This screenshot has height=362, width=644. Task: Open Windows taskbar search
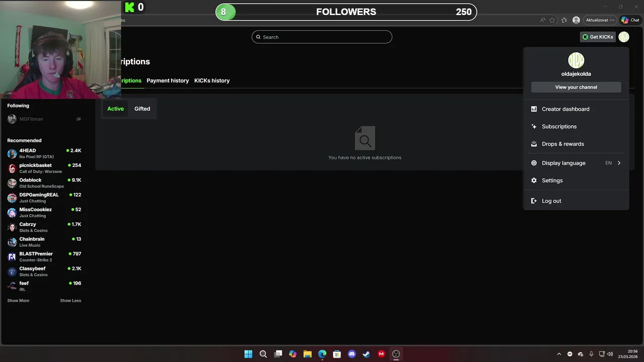(263, 354)
